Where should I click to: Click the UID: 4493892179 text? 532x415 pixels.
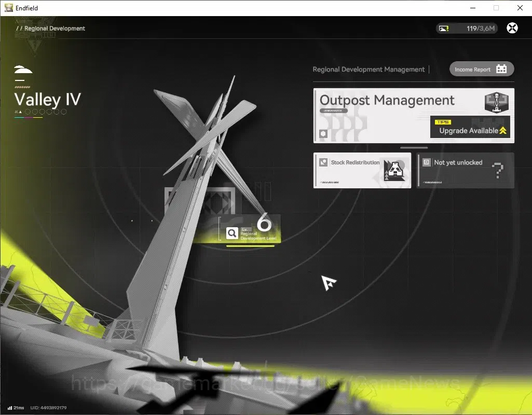48,408
